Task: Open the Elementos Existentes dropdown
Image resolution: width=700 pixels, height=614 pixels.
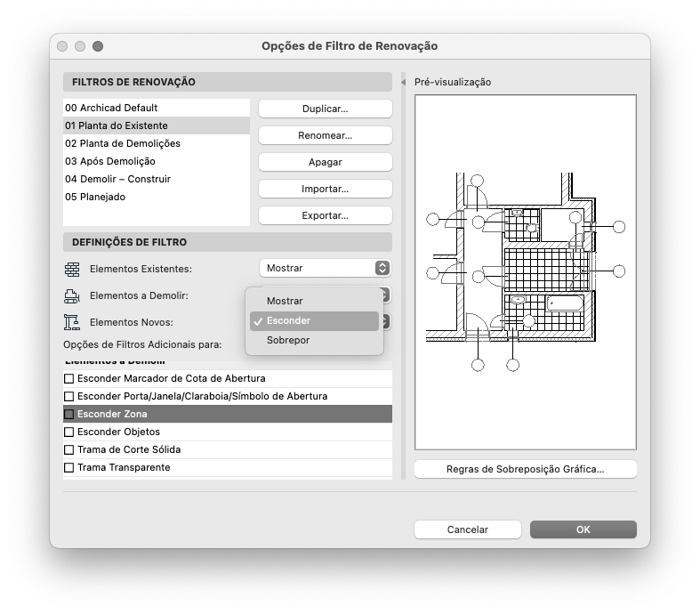Action: 326,268
